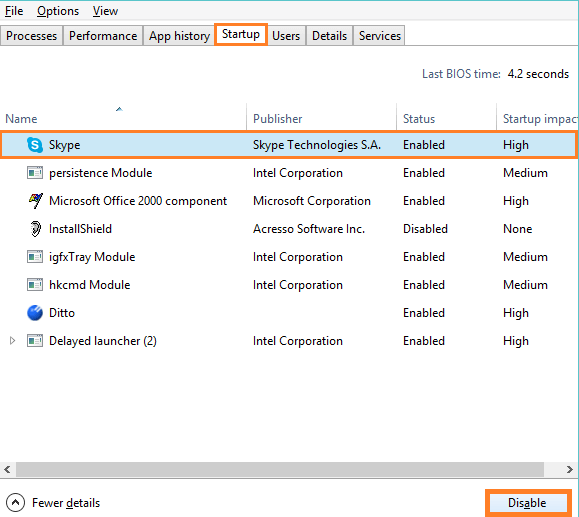Open the View menu
This screenshot has width=579, height=517.
(105, 11)
